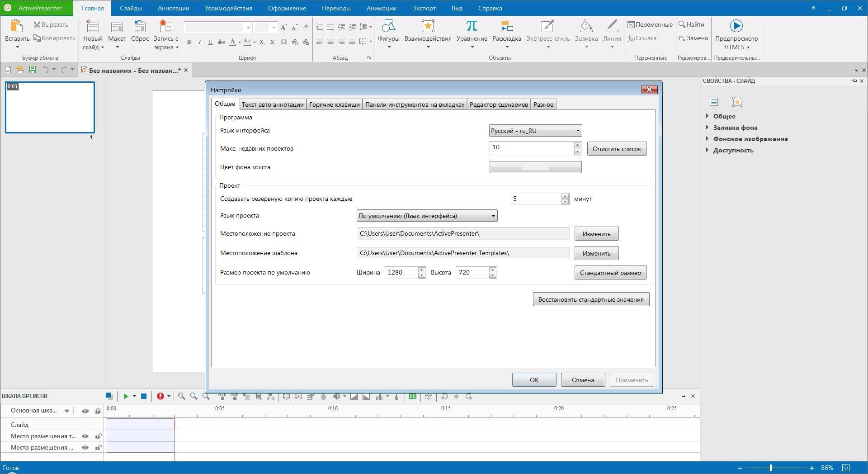Screen dimensions: 868x474
Task: Open the Уравнение equation tool
Action: coord(472,34)
